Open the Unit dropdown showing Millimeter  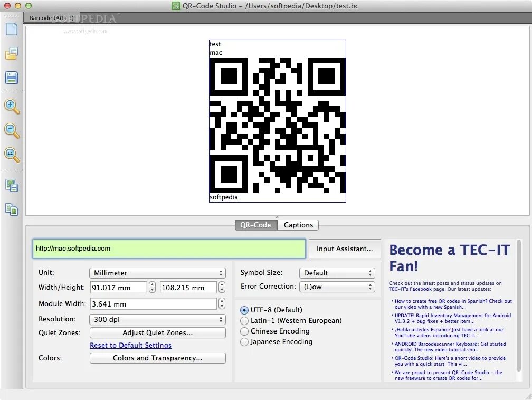pos(157,273)
